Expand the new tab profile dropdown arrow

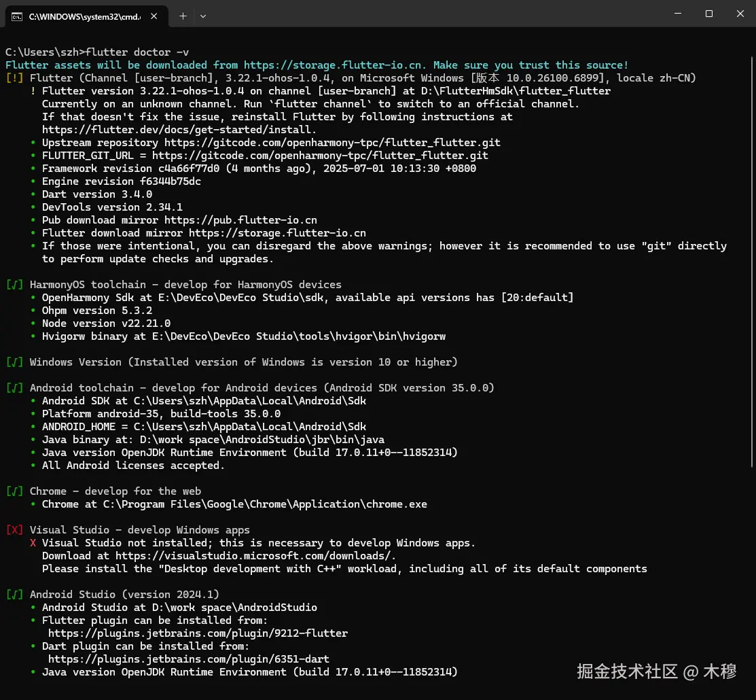(203, 16)
